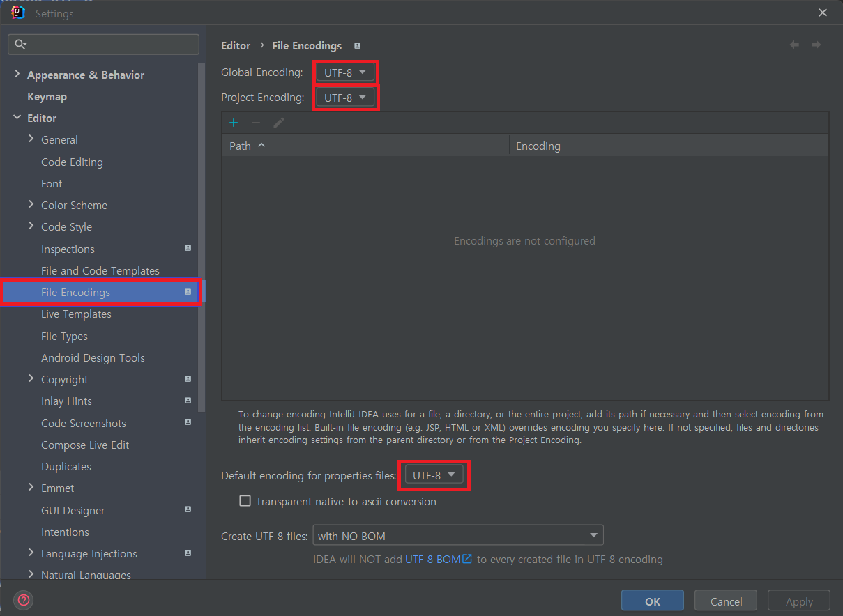Select Keymap in settings tree
The height and width of the screenshot is (616, 843).
pos(47,96)
